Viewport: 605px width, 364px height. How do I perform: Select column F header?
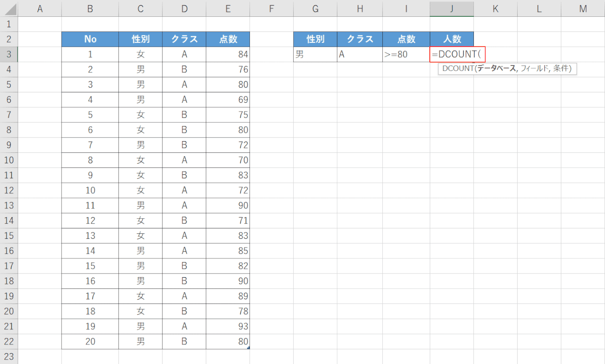(272, 8)
